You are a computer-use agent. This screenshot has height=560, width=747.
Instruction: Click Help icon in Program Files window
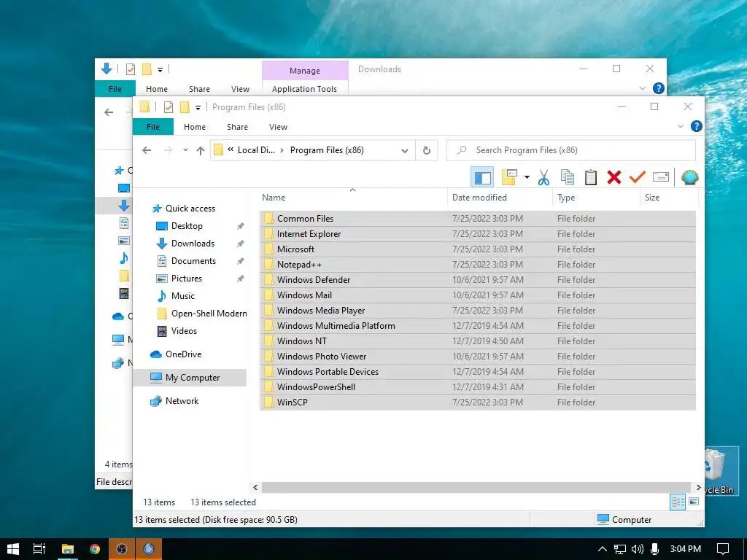coord(696,126)
